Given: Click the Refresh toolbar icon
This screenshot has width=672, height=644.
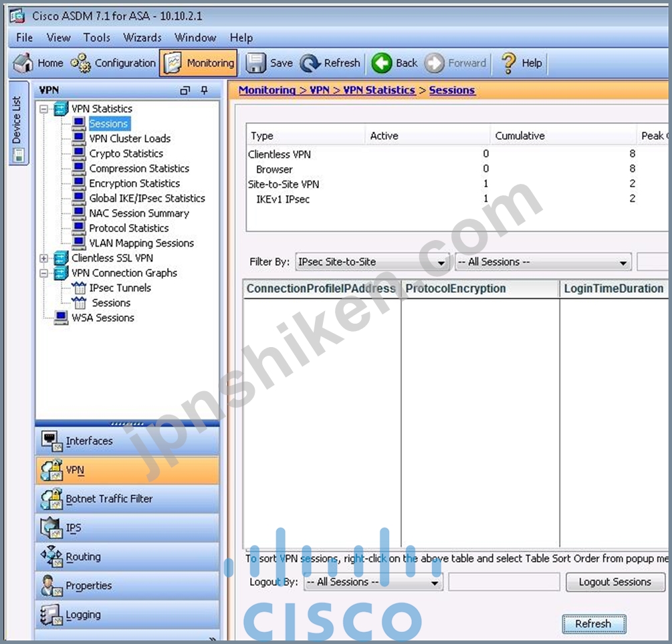Looking at the screenshot, I should 310,63.
